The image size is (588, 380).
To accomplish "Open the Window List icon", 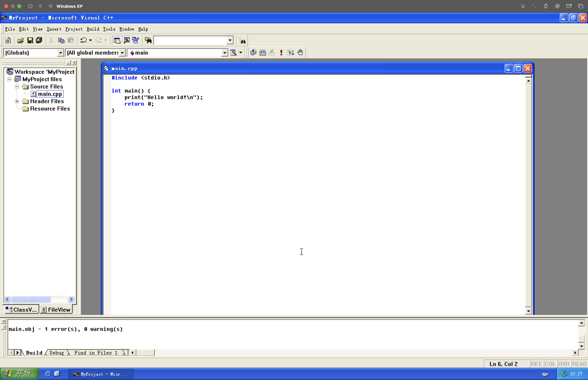I will click(x=136, y=40).
